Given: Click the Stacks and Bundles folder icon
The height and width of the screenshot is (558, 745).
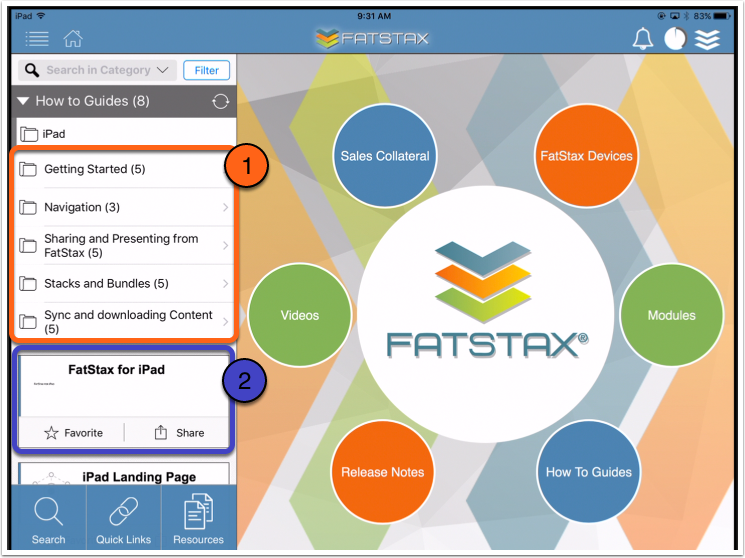Looking at the screenshot, I should pyautogui.click(x=28, y=283).
